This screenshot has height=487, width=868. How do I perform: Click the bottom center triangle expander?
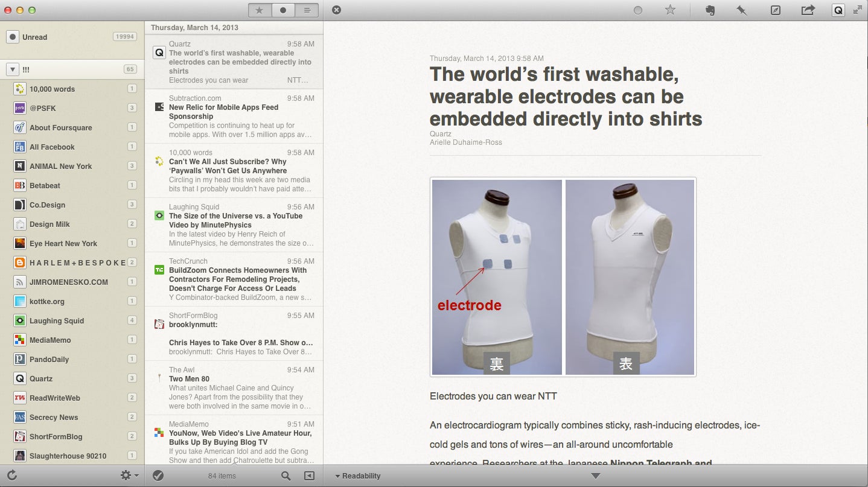[x=596, y=476]
